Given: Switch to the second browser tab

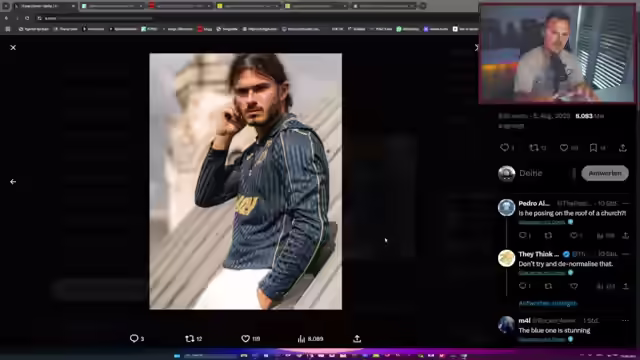Looking at the screenshot, I should [x=112, y=6].
